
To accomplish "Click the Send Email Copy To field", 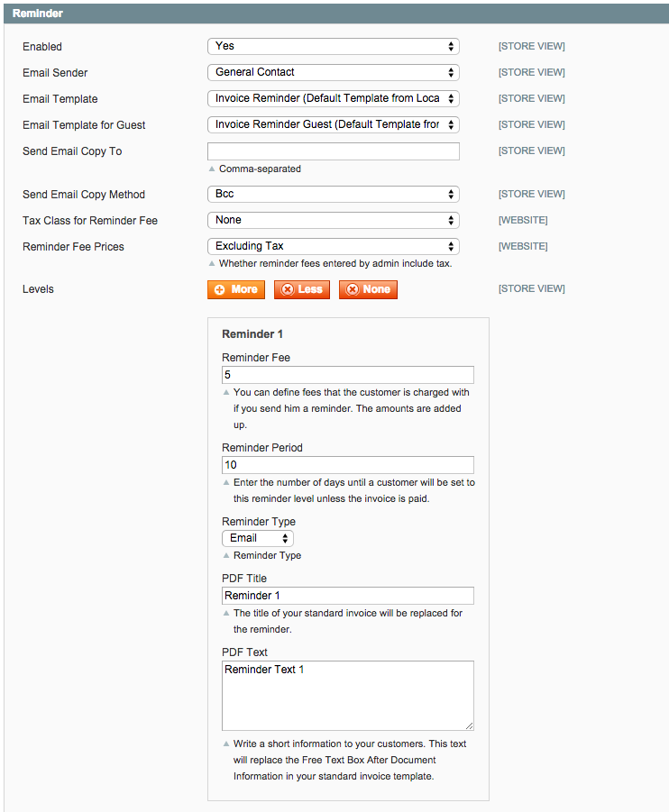I will 333,151.
